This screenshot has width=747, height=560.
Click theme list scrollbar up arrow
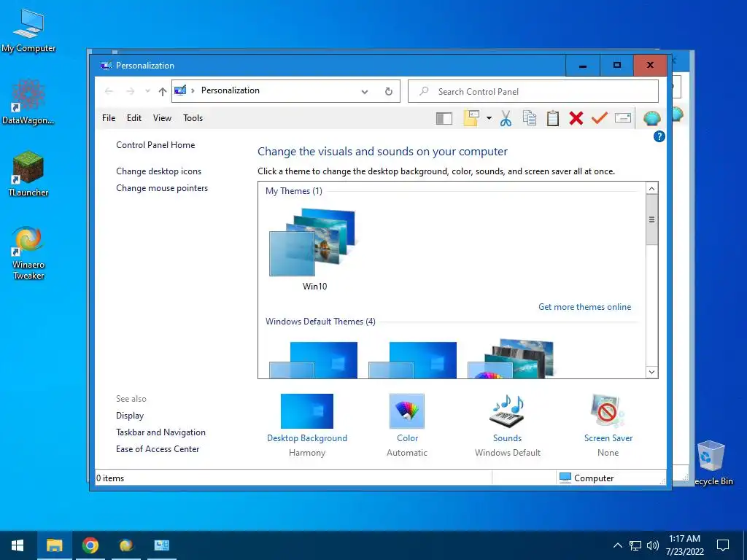pyautogui.click(x=651, y=189)
